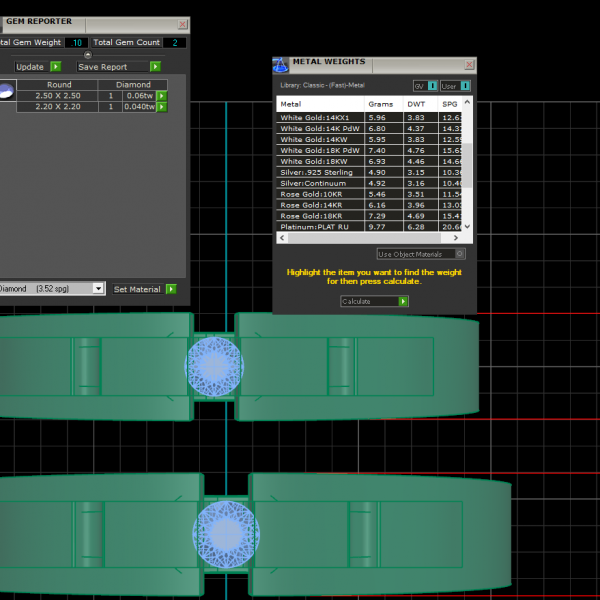Select the Silver:.925 Sterling row
The width and height of the screenshot is (600, 600).
[319, 172]
